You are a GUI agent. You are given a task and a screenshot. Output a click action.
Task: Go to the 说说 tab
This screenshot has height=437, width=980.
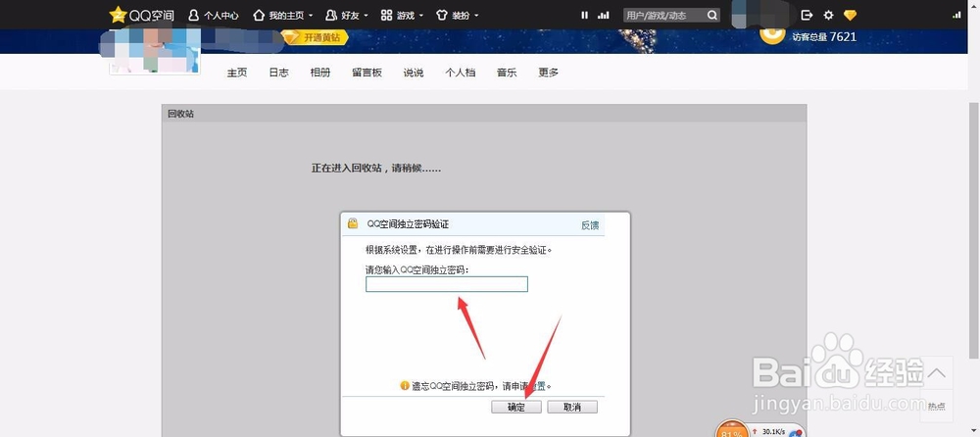coord(414,73)
